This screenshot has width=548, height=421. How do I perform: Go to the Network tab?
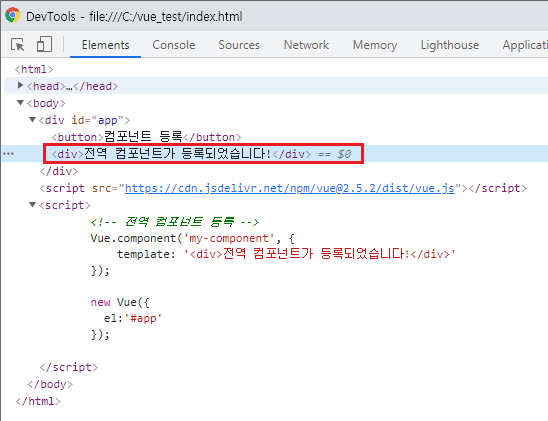click(306, 45)
